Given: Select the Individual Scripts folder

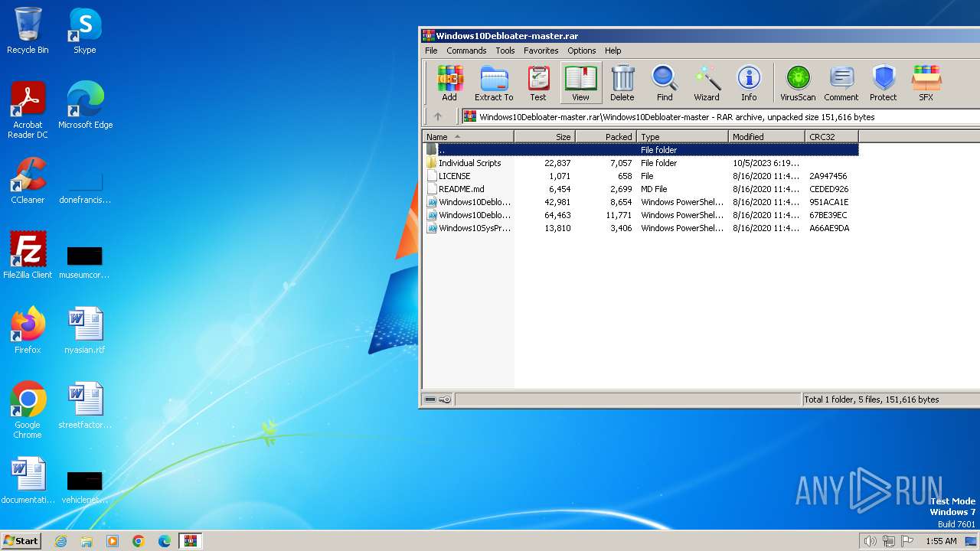Looking at the screenshot, I should [x=642, y=163].
